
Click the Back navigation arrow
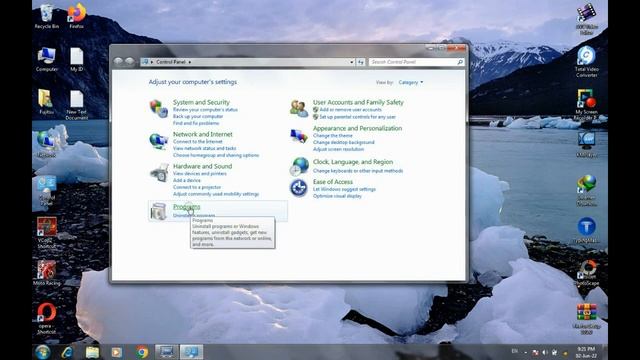pos(118,62)
